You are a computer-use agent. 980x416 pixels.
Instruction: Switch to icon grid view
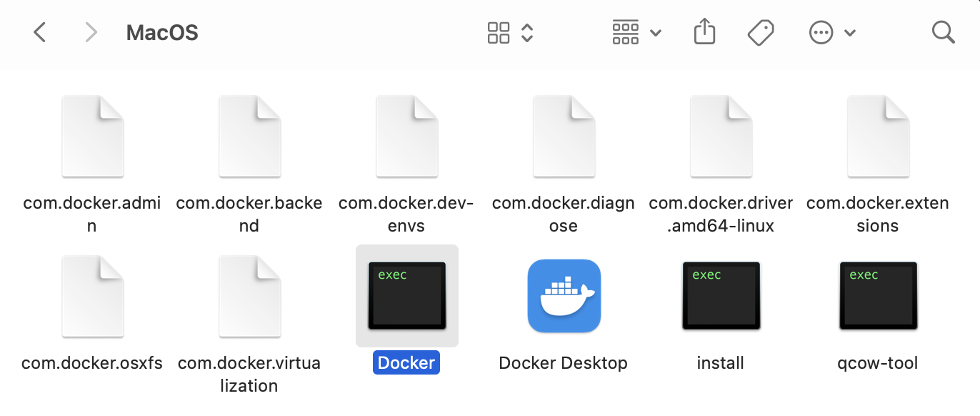499,32
